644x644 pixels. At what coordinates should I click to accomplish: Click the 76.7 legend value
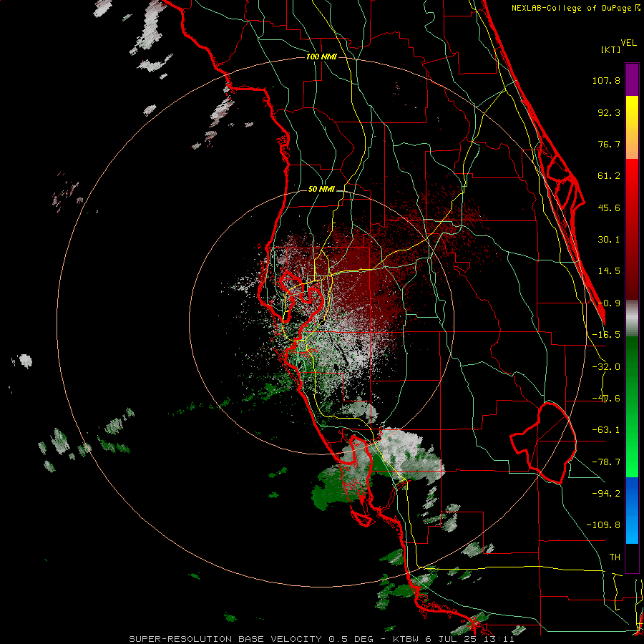click(x=609, y=144)
